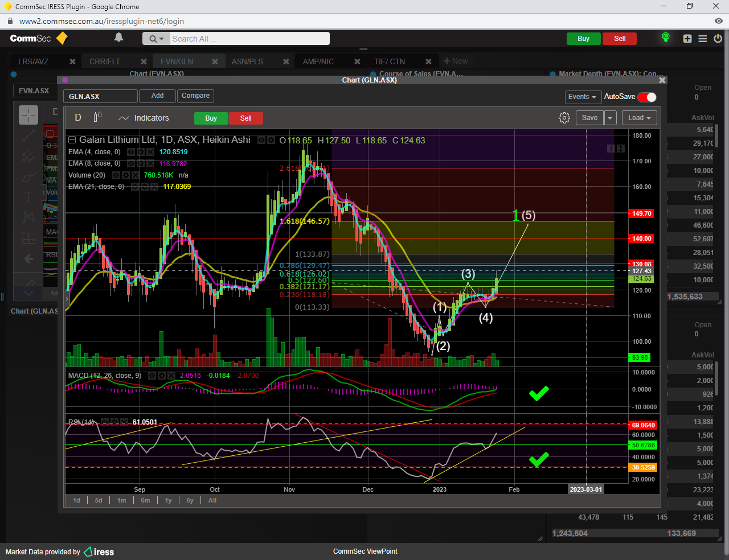Change the candlestick chart style
The height and width of the screenshot is (560, 729).
click(x=97, y=117)
